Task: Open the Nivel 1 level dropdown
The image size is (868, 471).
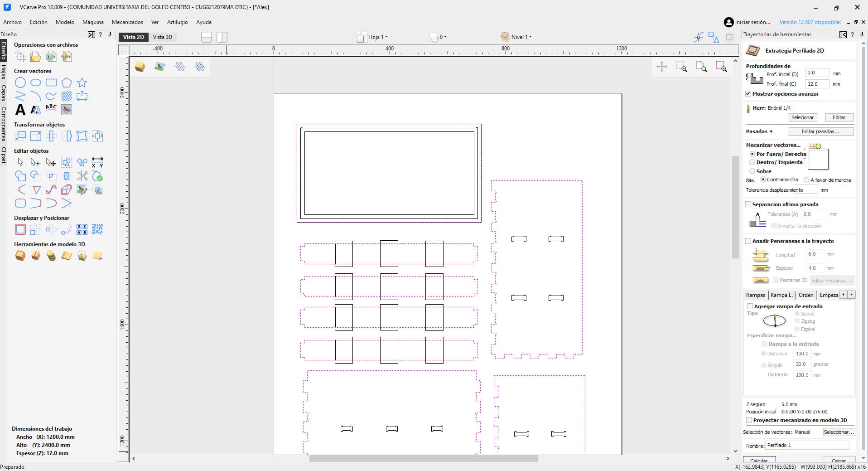Action: (x=516, y=37)
